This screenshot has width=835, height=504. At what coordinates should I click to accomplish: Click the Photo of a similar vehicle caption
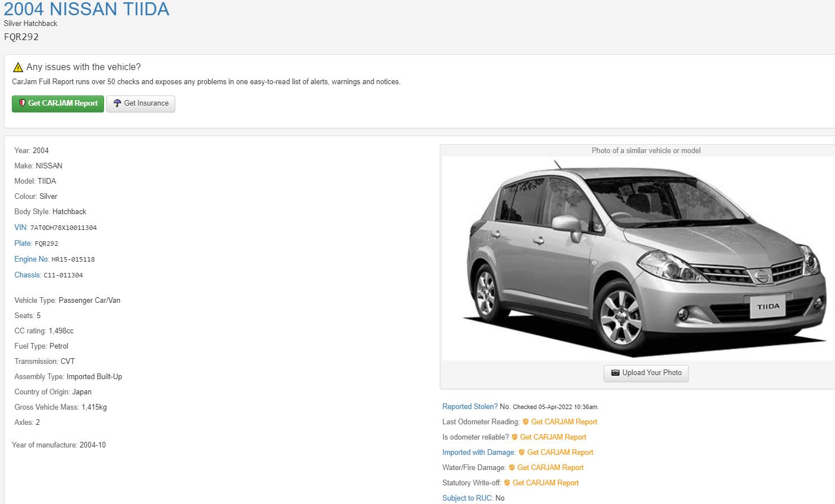tap(646, 150)
